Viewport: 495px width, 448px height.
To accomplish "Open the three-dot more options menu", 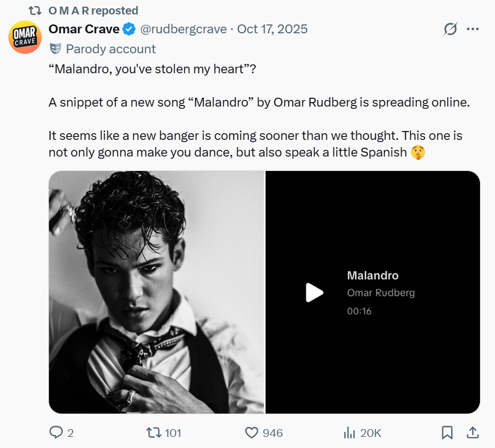I will pos(473,29).
